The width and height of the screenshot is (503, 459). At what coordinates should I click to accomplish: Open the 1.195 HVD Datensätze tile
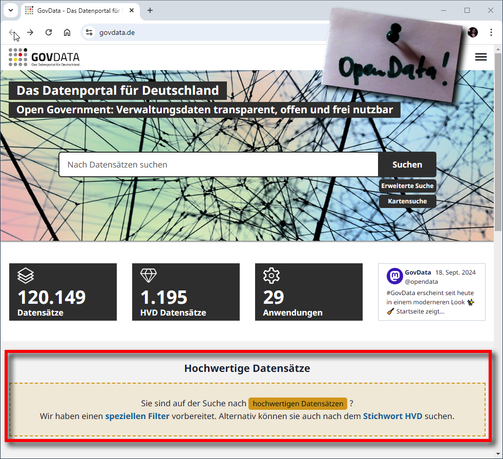pyautogui.click(x=186, y=292)
